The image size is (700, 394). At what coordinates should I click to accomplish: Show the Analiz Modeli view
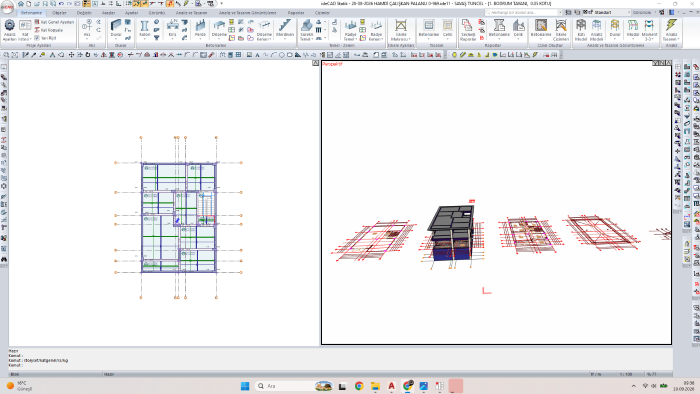596,30
